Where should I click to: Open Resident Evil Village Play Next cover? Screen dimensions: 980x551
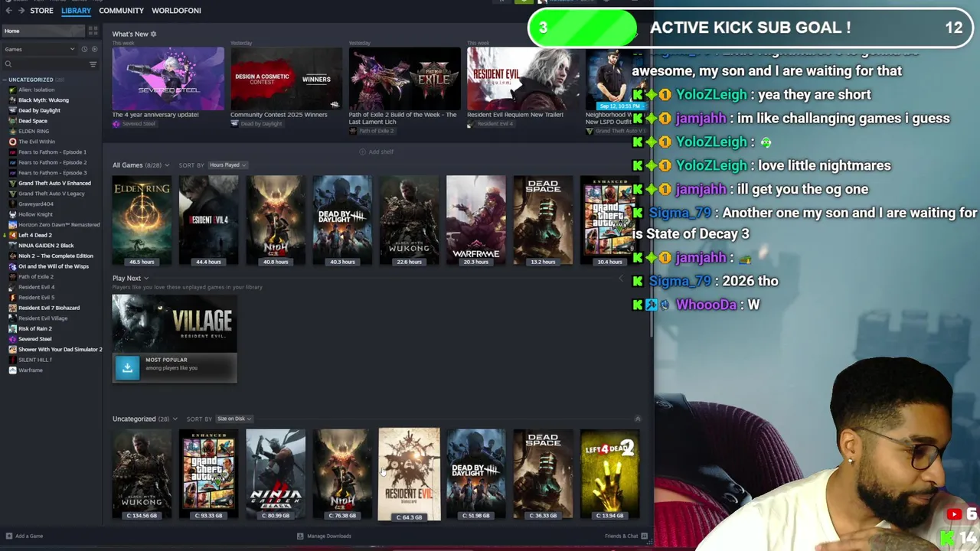point(175,323)
